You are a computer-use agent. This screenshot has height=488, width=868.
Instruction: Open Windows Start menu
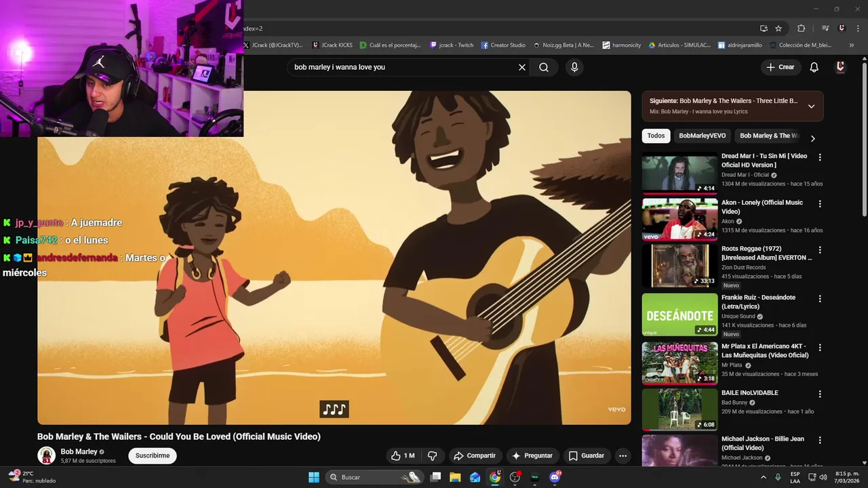[x=314, y=477]
